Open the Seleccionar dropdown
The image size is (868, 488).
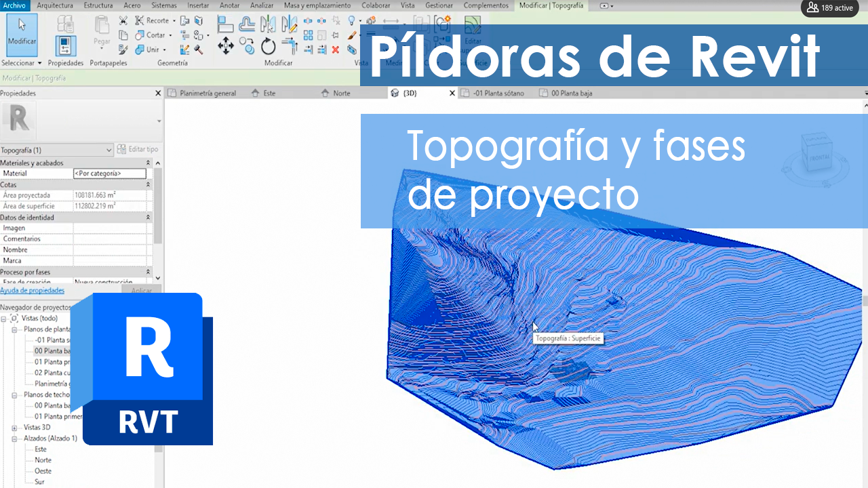pyautogui.click(x=22, y=63)
